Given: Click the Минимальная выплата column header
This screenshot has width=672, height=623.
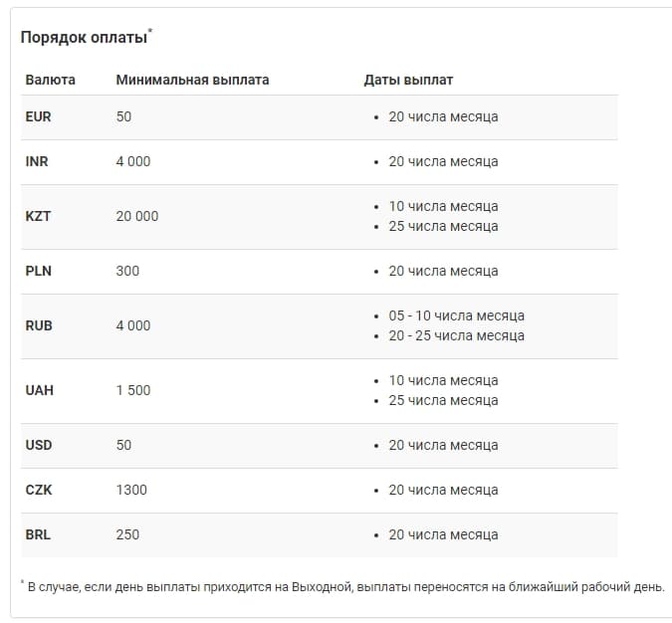Looking at the screenshot, I should [x=192, y=80].
